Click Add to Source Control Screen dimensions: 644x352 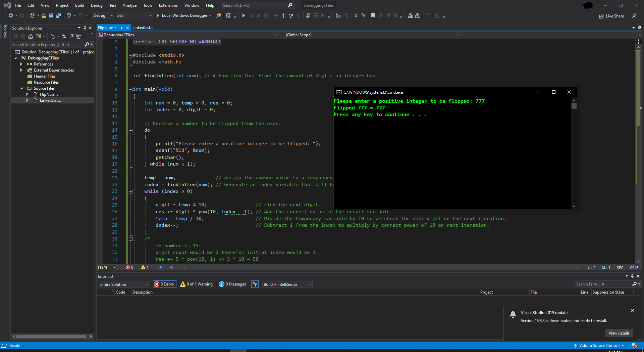(599, 346)
